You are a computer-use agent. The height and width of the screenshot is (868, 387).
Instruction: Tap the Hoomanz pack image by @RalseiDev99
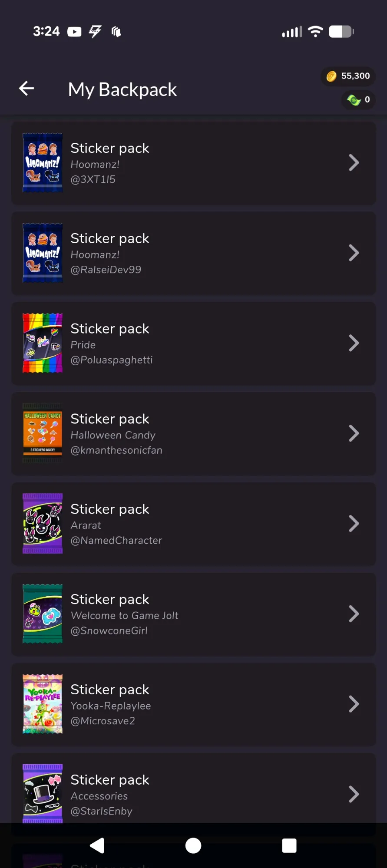(x=43, y=253)
